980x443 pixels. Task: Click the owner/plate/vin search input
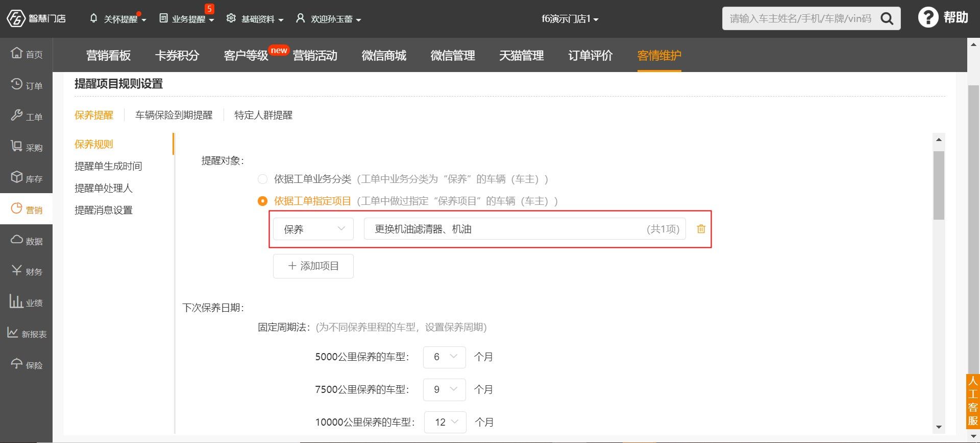800,19
